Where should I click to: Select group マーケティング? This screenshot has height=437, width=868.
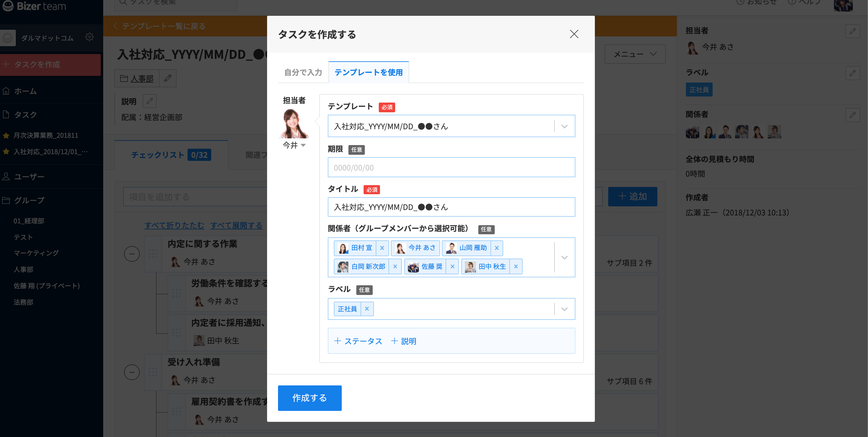coord(36,253)
